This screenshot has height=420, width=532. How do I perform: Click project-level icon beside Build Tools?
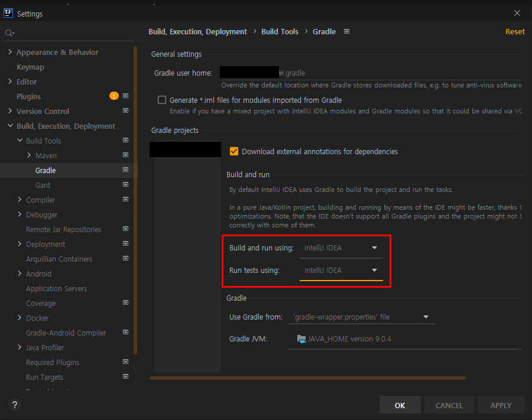click(x=125, y=140)
